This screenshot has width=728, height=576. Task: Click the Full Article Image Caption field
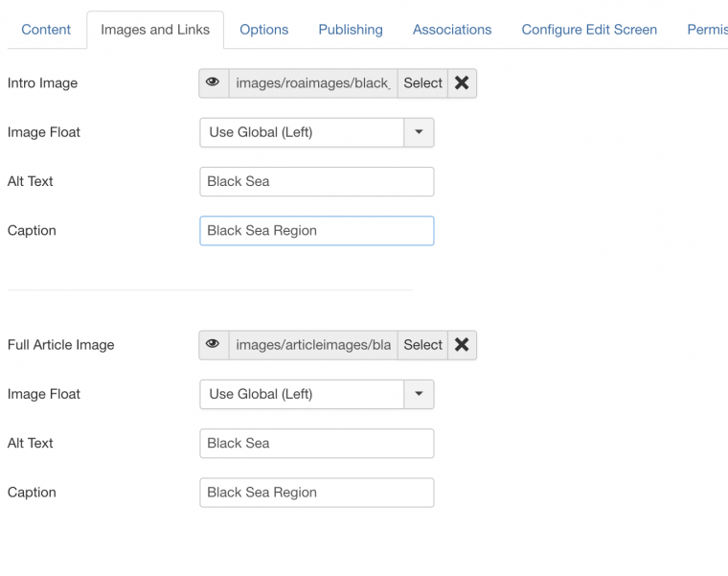click(x=316, y=493)
